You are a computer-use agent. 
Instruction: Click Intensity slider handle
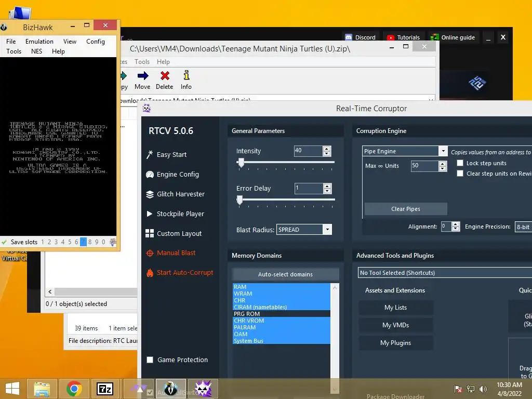coord(241,163)
